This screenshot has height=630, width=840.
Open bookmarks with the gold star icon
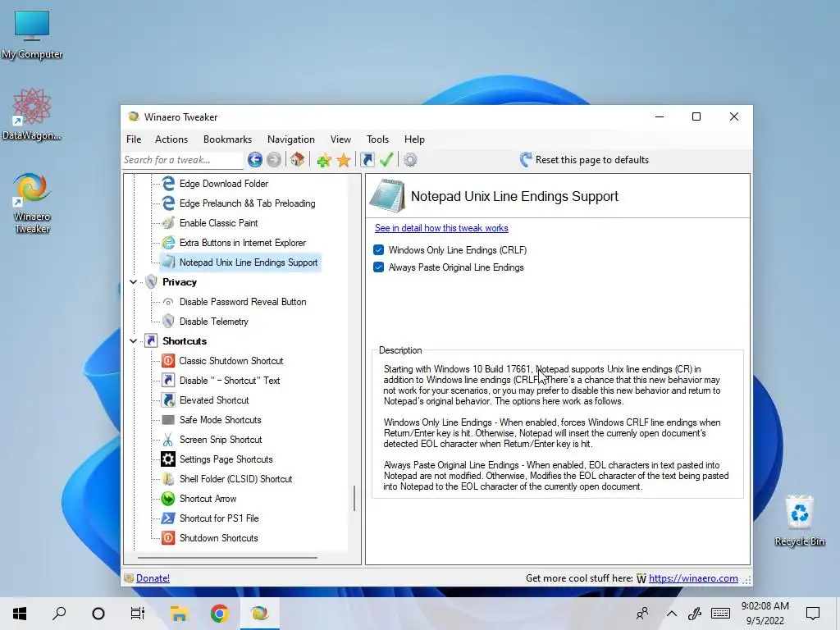pos(344,160)
